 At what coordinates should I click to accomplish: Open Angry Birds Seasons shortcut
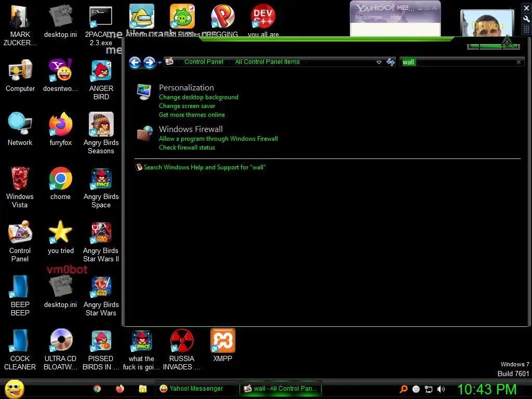[x=101, y=134]
